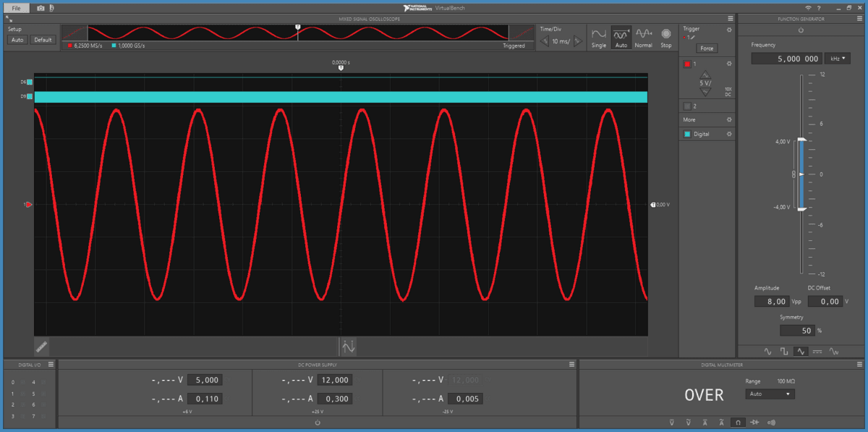
Task: Increase Time/Div with the right arrow
Action: [577, 41]
